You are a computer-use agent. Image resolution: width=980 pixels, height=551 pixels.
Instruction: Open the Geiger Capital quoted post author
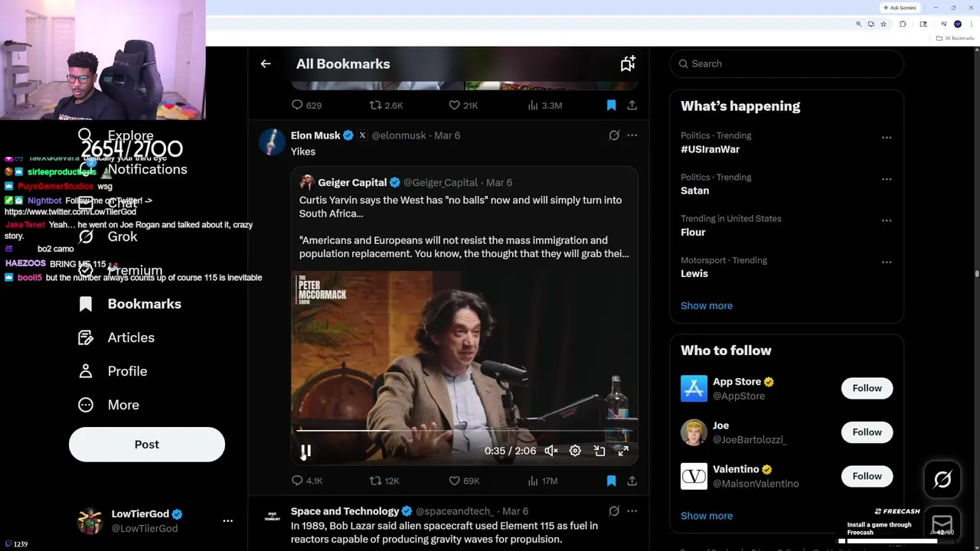(352, 182)
